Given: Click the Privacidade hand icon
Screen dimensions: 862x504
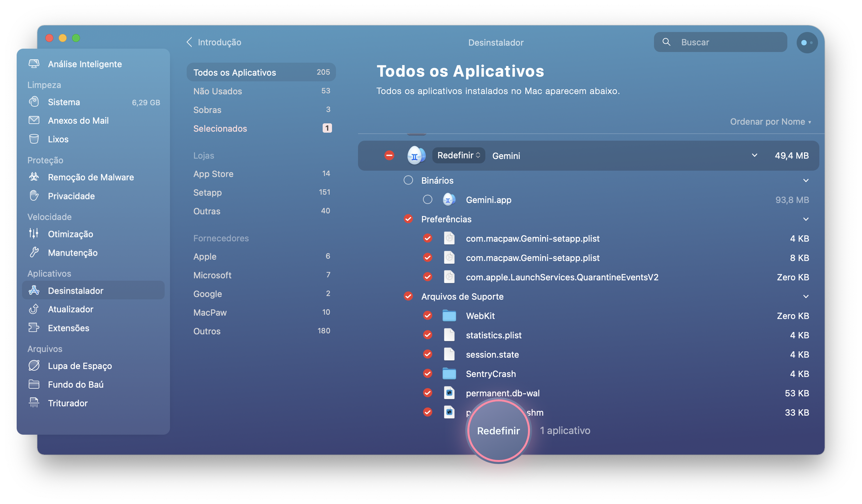Looking at the screenshot, I should coord(34,196).
